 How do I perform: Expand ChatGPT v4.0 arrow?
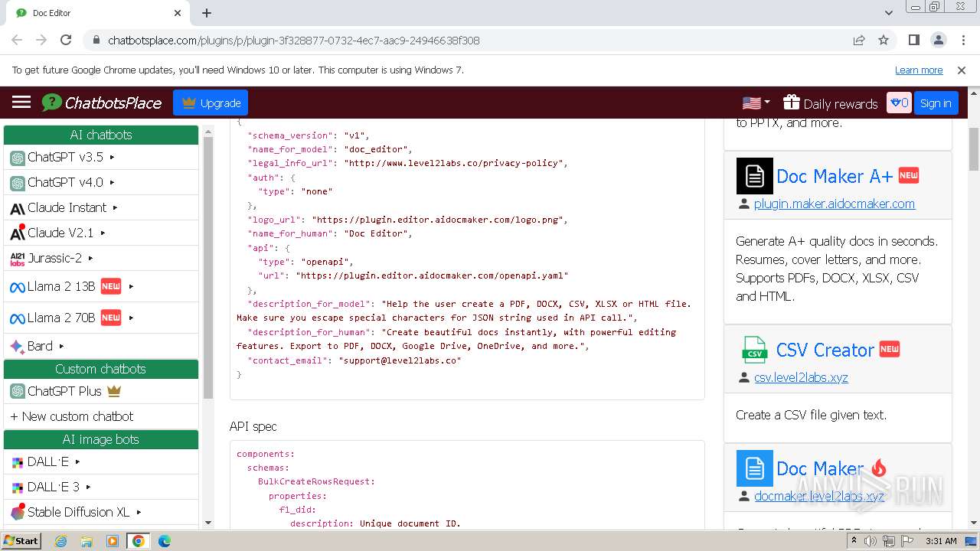click(x=113, y=182)
